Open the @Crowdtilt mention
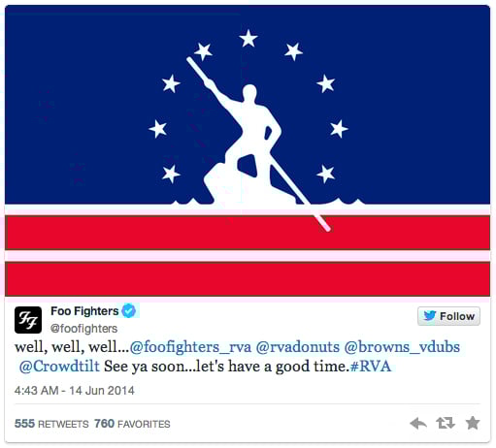 coord(59,367)
